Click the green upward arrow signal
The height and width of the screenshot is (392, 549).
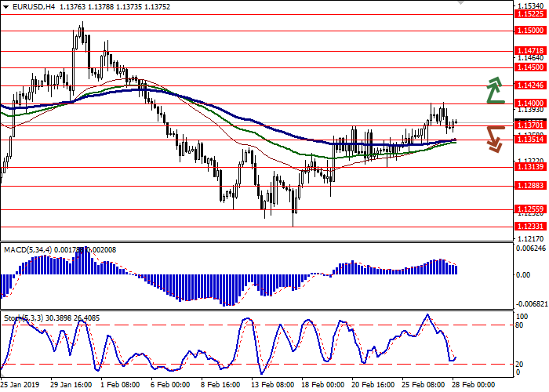coord(494,90)
